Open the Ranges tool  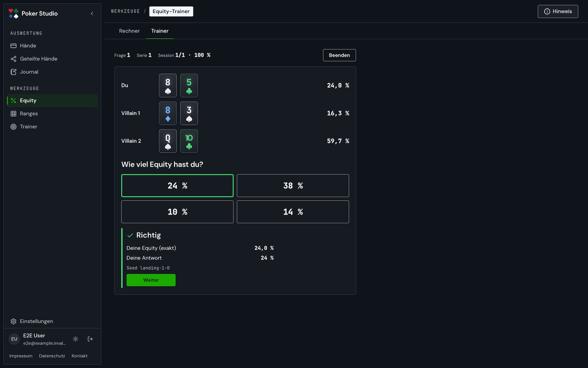click(x=52, y=114)
